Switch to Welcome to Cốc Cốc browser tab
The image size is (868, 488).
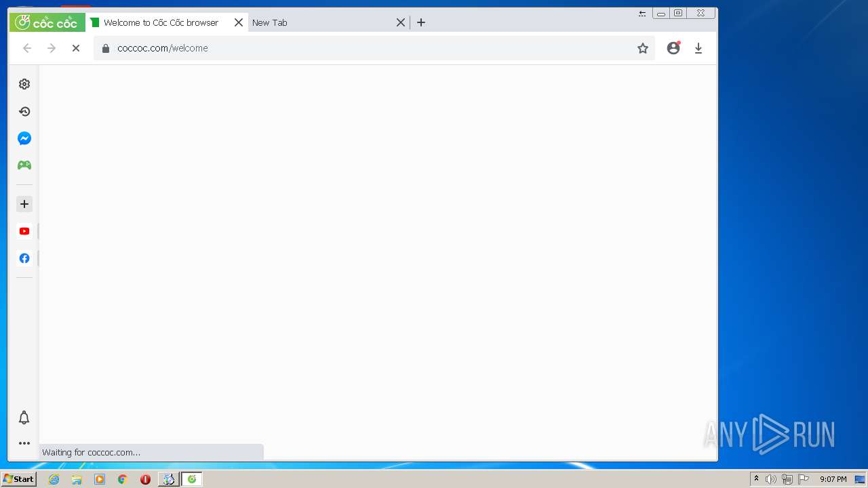pos(161,22)
